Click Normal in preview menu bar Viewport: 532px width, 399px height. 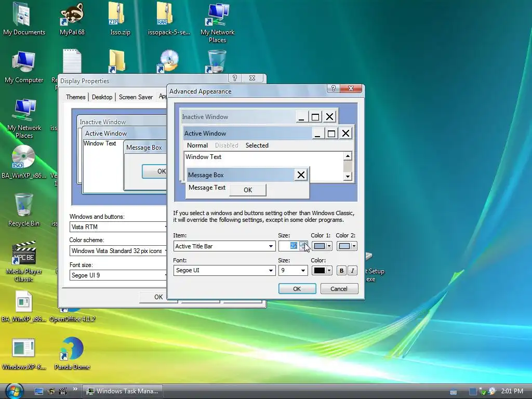(197, 145)
